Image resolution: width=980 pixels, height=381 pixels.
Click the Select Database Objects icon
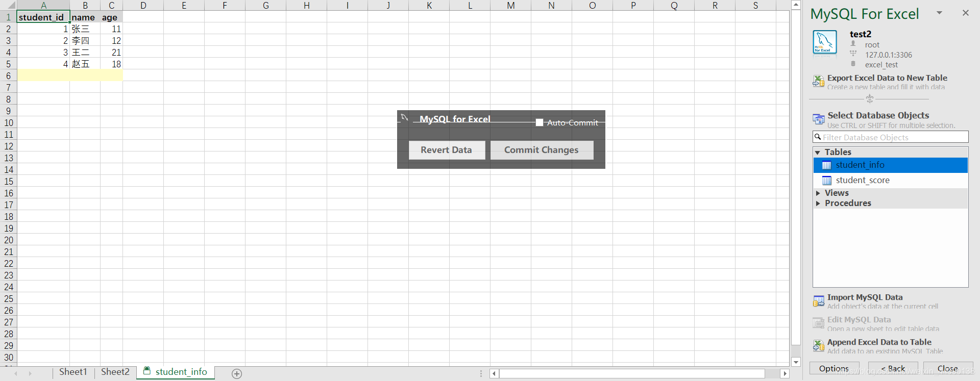(x=819, y=119)
